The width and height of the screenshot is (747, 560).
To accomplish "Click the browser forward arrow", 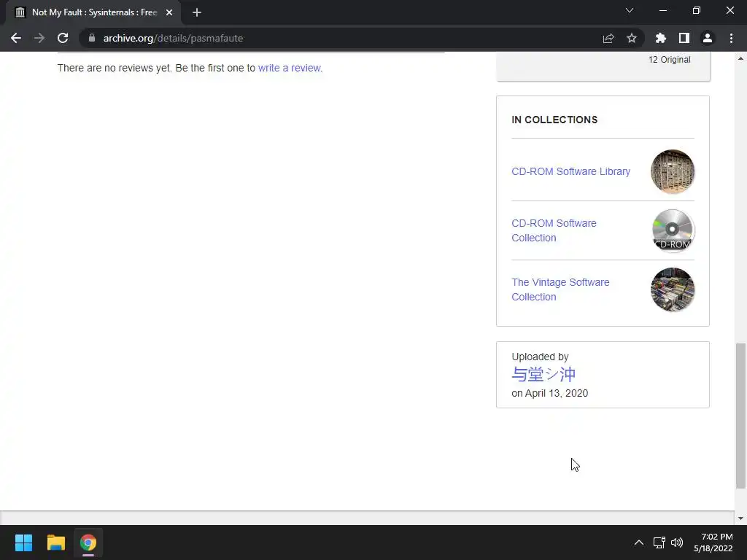I will 39,38.
